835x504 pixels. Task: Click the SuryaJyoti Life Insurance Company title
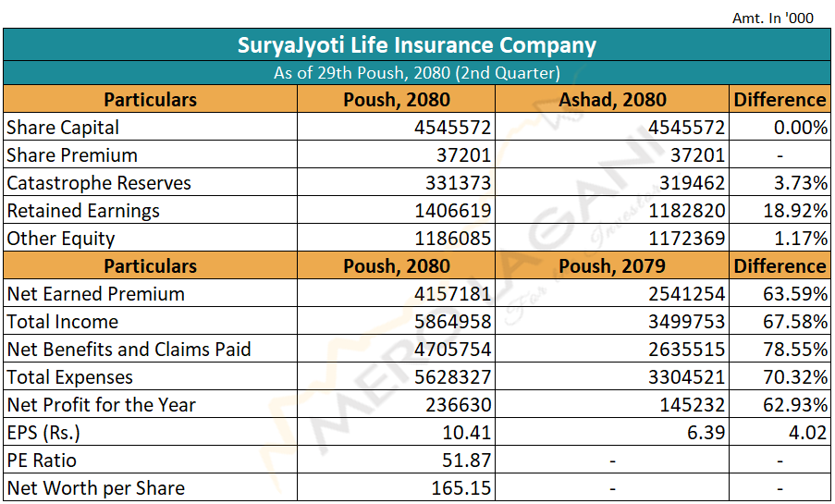coord(417,45)
